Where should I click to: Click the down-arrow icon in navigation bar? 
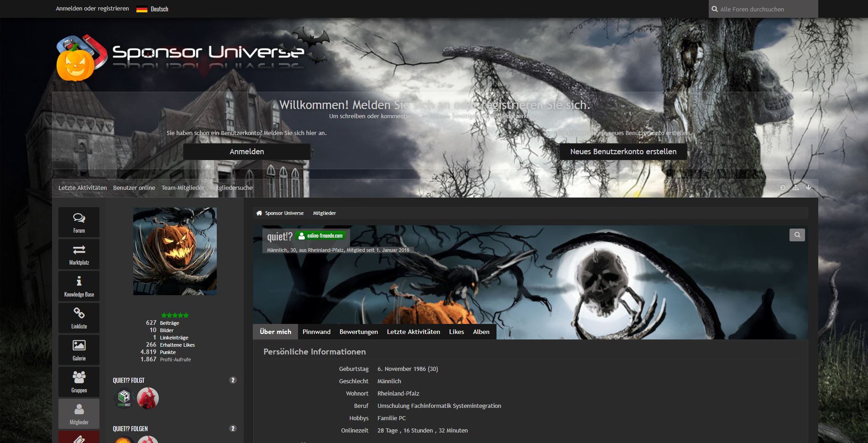(808, 188)
